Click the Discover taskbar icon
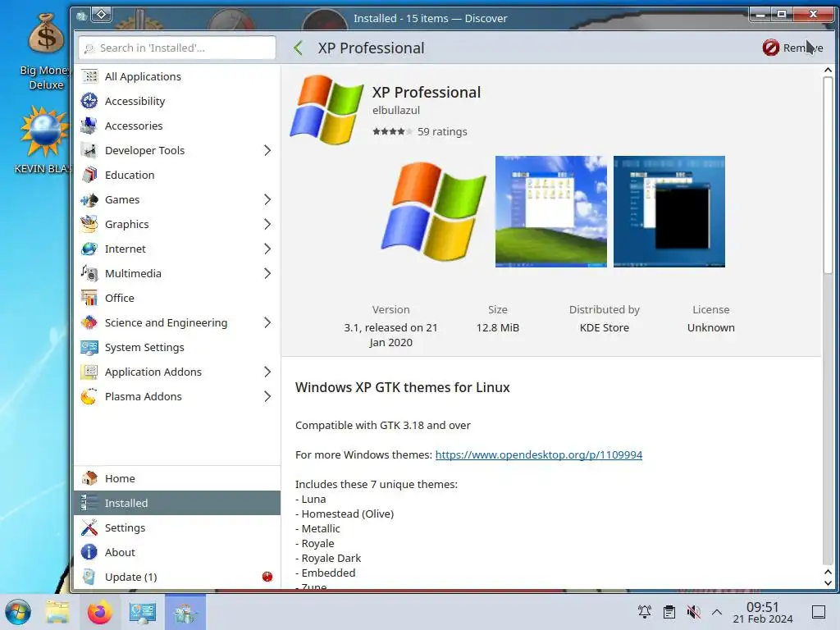The image size is (840, 630). [x=185, y=612]
